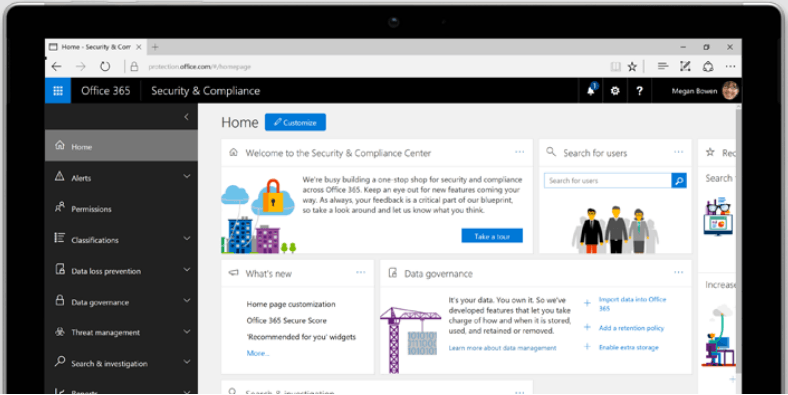Click the Data governance lock icon in sidebar
Viewport: 788px width, 395px height.
(60, 301)
